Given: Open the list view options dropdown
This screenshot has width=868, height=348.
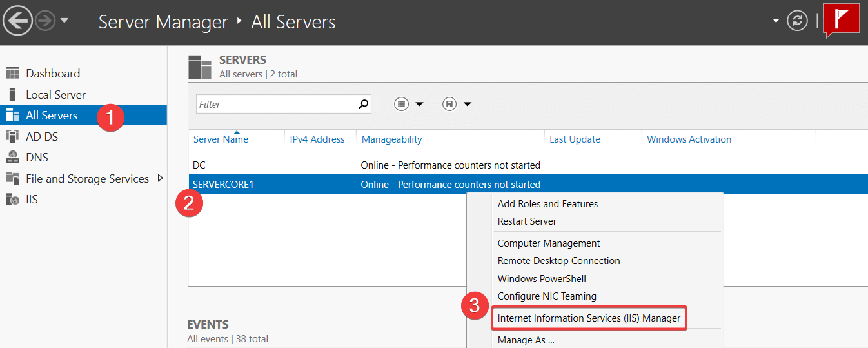Looking at the screenshot, I should (409, 104).
